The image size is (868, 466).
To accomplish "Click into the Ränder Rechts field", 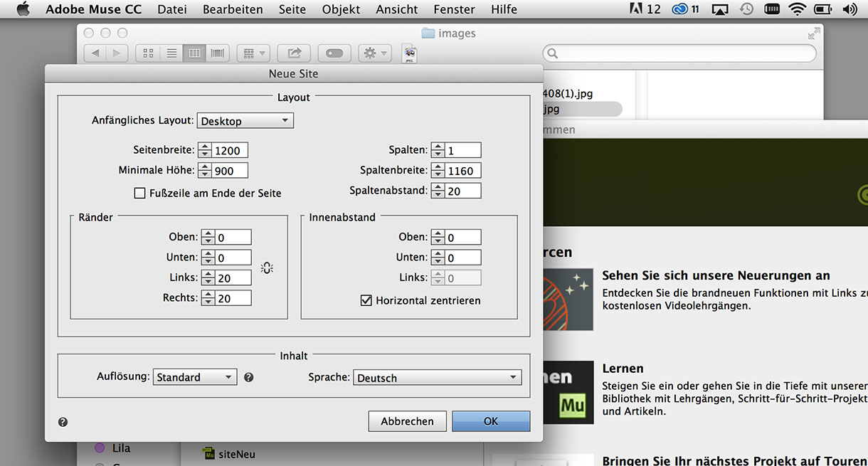I will [x=233, y=298].
